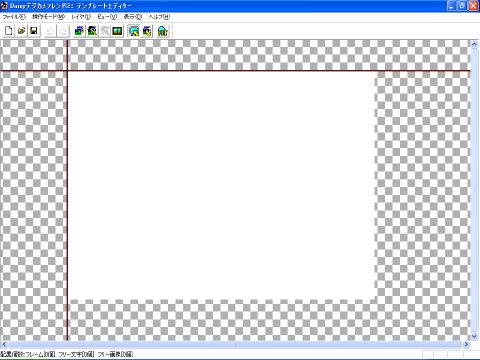Toggle the blue and yellow mode icon
This screenshot has height=360, width=480.
[147, 31]
